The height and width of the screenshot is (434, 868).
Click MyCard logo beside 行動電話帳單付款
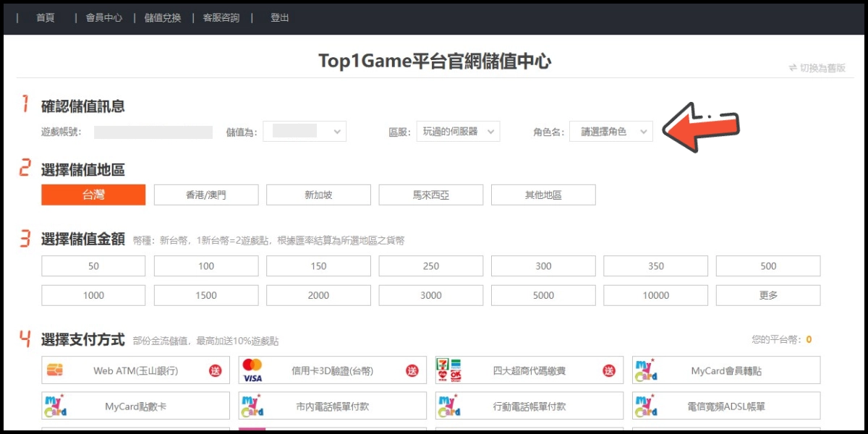(x=448, y=406)
